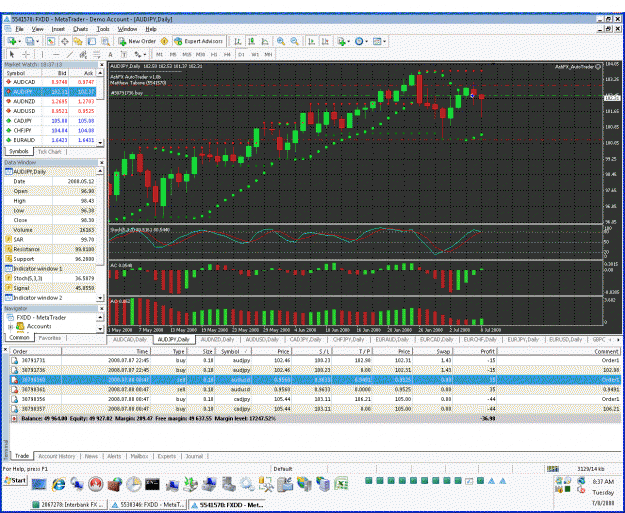This screenshot has width=625, height=513.
Task: Expand Accounts tree in Navigator
Action: (10, 326)
